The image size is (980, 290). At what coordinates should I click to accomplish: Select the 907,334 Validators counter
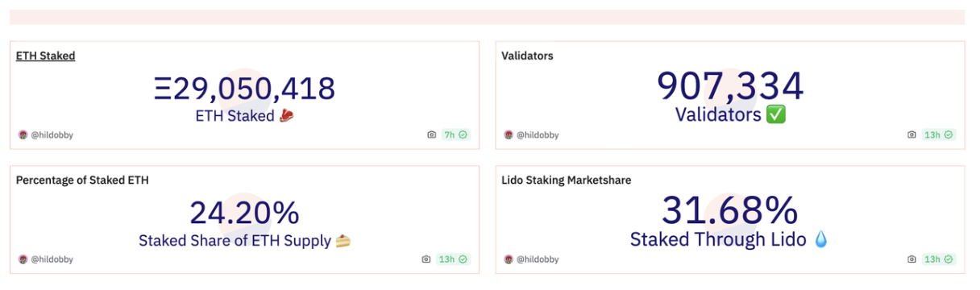point(730,86)
